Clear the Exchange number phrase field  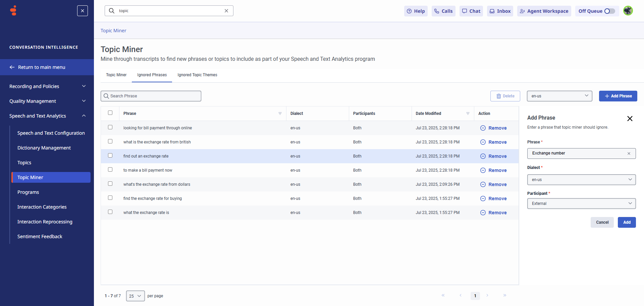click(x=629, y=154)
